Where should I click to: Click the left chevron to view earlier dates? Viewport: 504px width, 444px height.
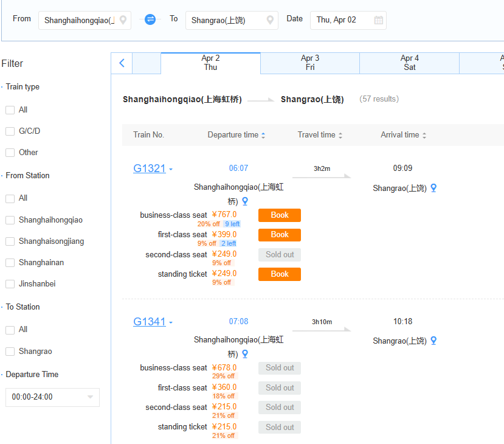122,63
